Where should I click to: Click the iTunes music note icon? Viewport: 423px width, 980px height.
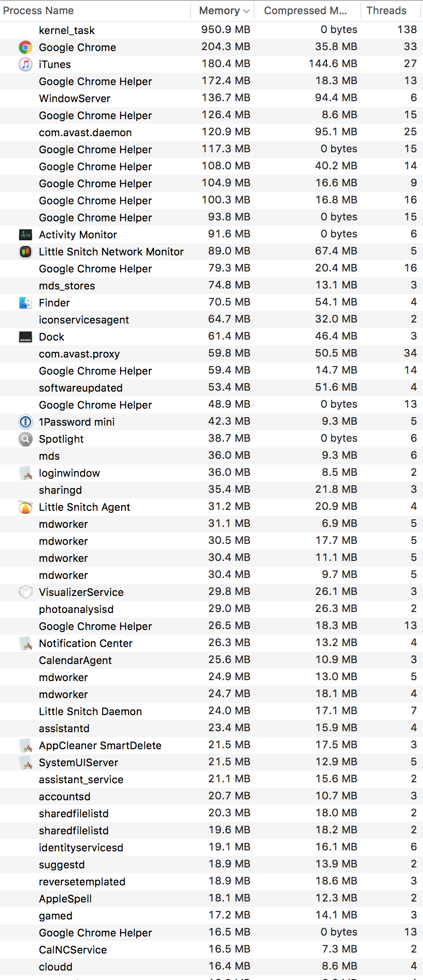[26, 64]
